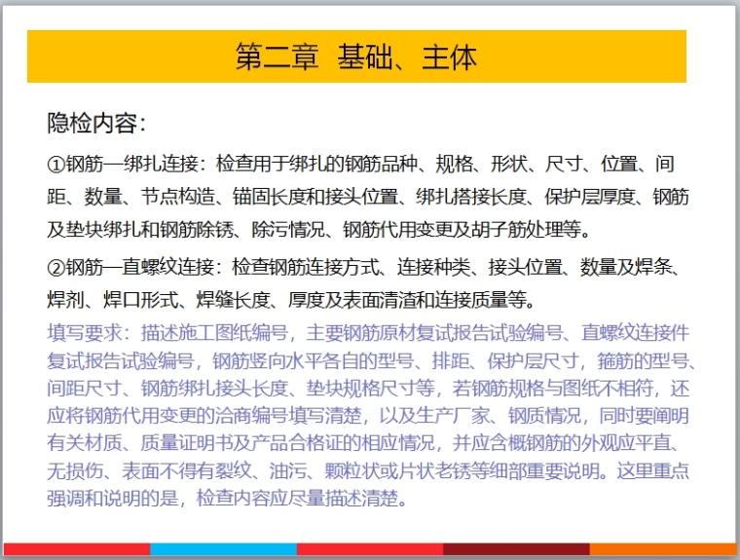The height and width of the screenshot is (560, 740).
Task: Click the purple line starting with 复试报告试验编号
Action: point(368,360)
